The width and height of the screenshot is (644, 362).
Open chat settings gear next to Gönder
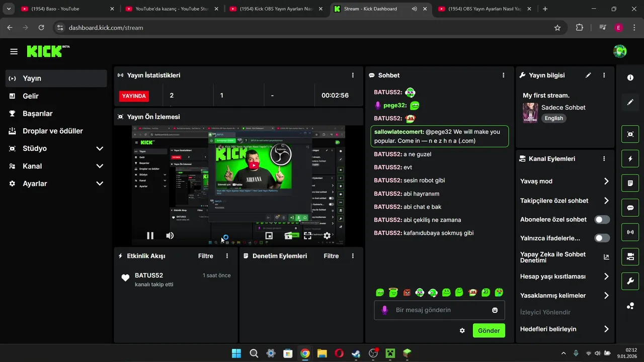click(x=462, y=330)
